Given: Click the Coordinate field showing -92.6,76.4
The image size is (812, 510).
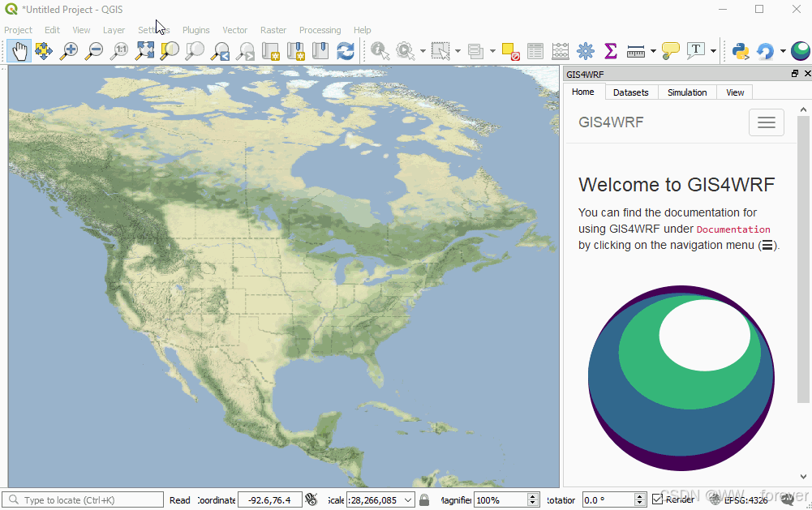Looking at the screenshot, I should tap(270, 500).
